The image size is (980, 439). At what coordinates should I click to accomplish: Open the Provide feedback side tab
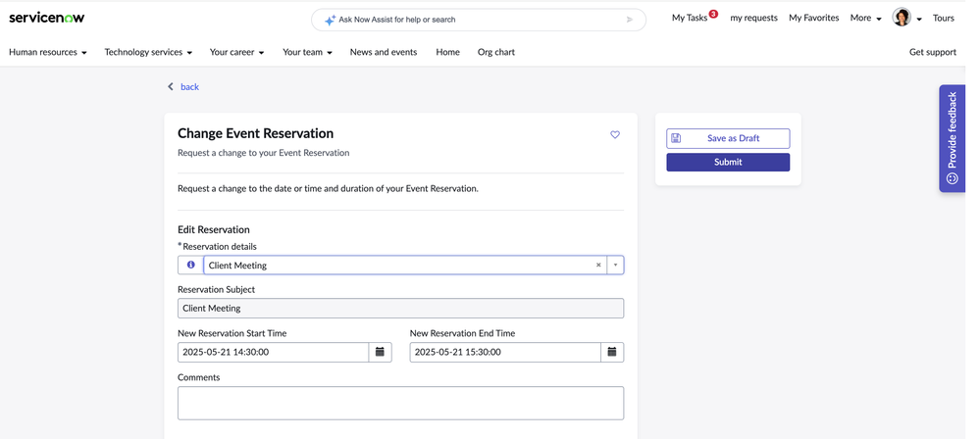coord(952,138)
